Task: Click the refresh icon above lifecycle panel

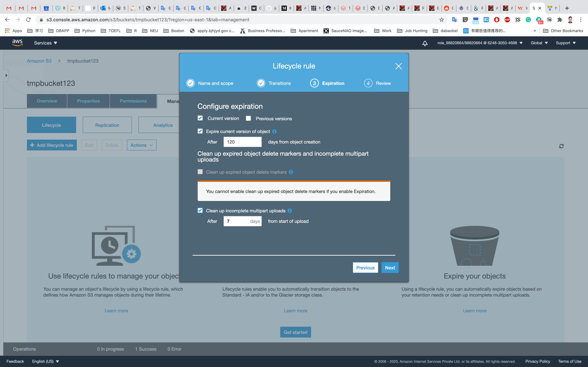Action: pos(561,146)
